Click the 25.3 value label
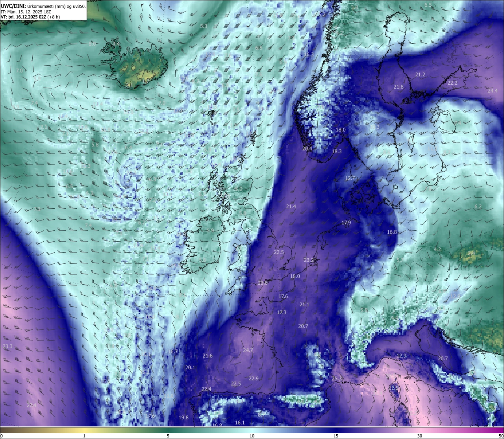Image resolution: width=504 pixels, height=439 pixels. coord(337,379)
